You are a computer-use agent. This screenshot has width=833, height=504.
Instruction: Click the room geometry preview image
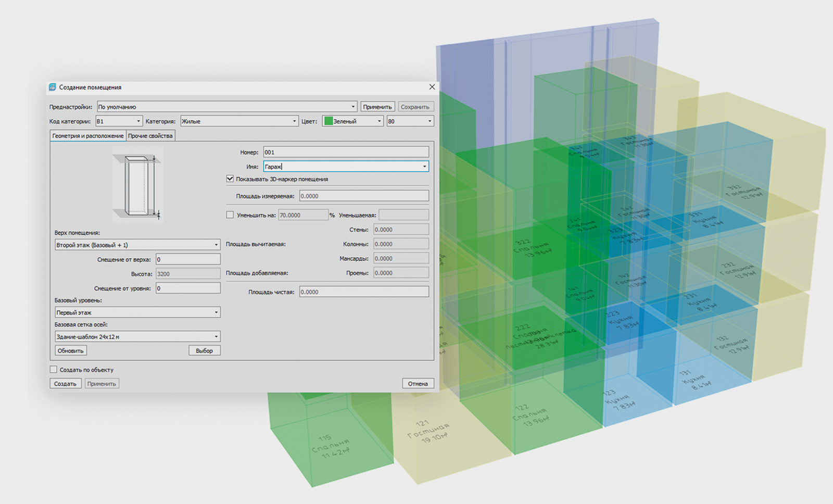click(137, 185)
